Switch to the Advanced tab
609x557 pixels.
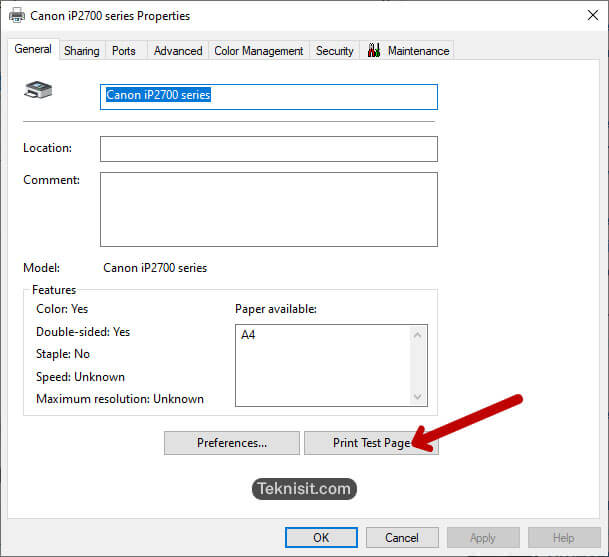click(x=178, y=51)
